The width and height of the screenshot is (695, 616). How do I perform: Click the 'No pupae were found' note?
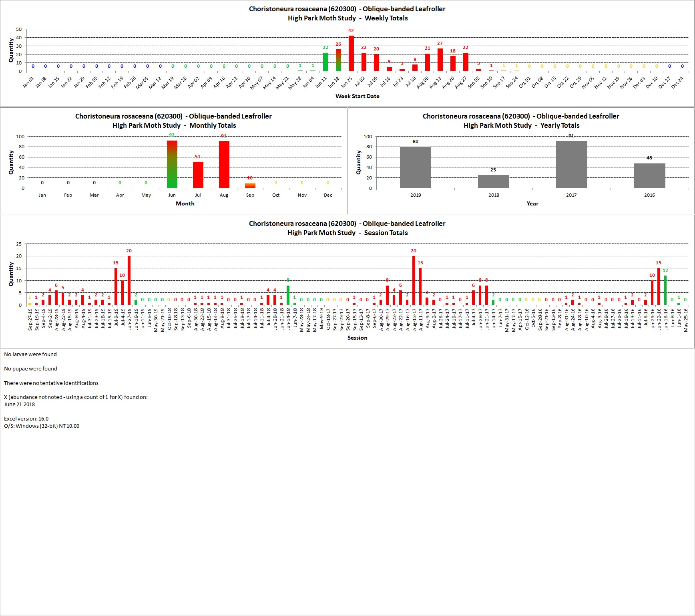pyautogui.click(x=30, y=369)
